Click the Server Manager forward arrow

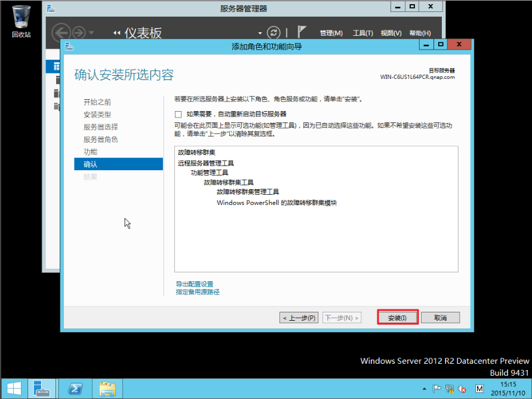79,33
